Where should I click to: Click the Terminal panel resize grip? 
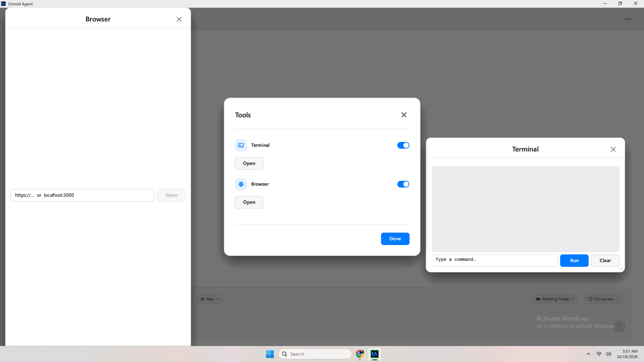(621, 268)
